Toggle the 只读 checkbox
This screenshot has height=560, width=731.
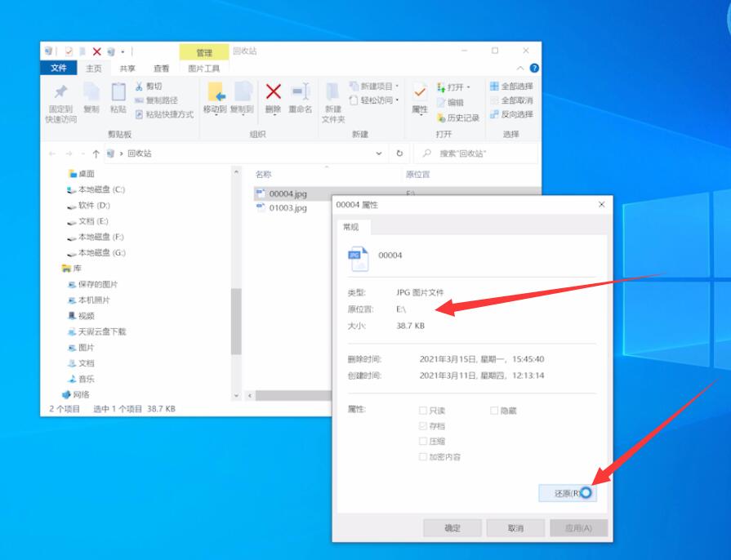423,411
